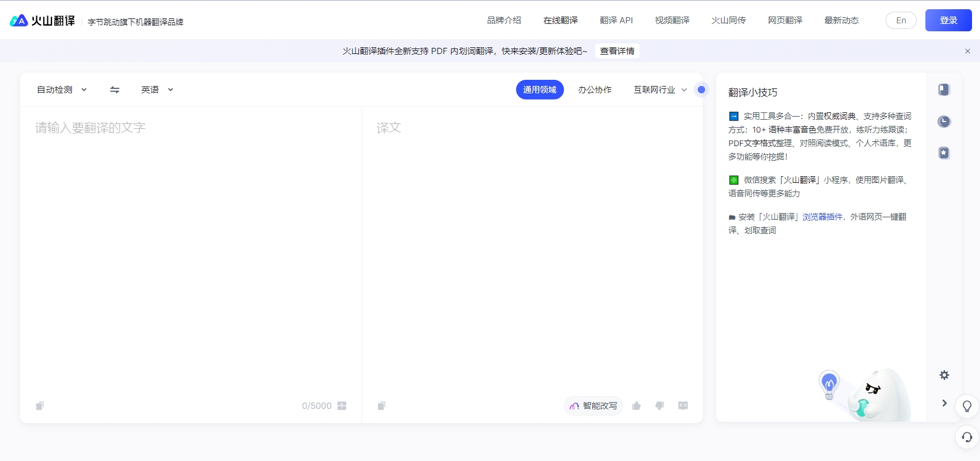Screen dimensions: 980x461
Task: Copy the translated text icon
Action: [382, 406]
